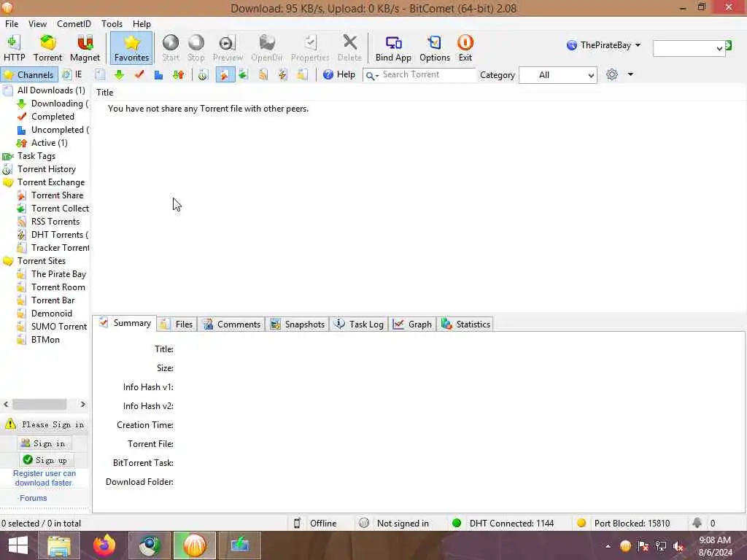Select Task Tags in sidebar
This screenshot has height=560, width=747.
pyautogui.click(x=36, y=156)
